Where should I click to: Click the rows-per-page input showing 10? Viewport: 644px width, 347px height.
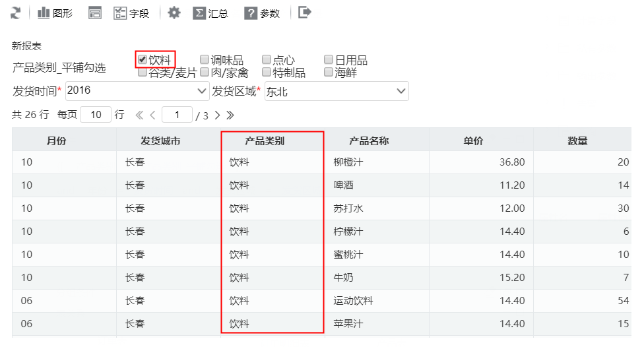click(96, 115)
